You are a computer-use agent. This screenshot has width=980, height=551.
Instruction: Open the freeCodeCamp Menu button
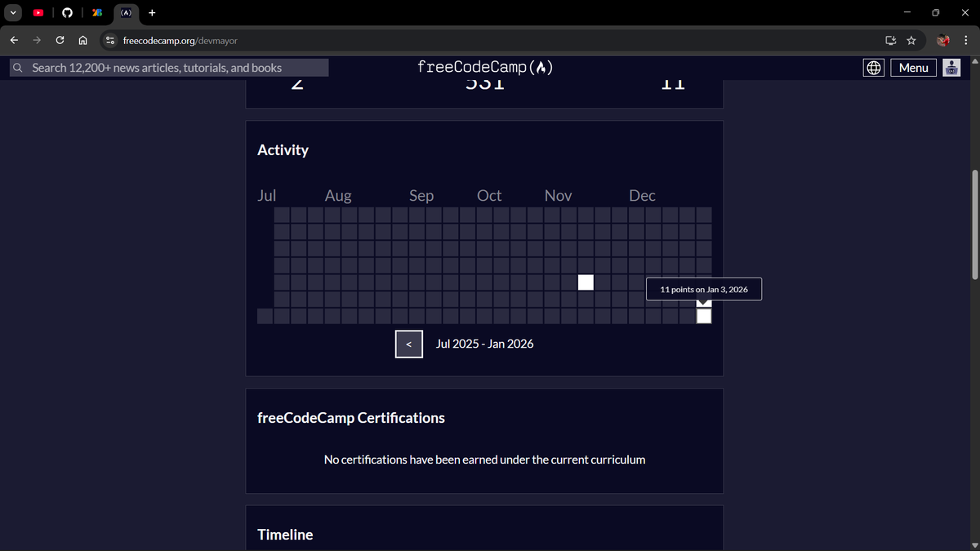click(913, 68)
